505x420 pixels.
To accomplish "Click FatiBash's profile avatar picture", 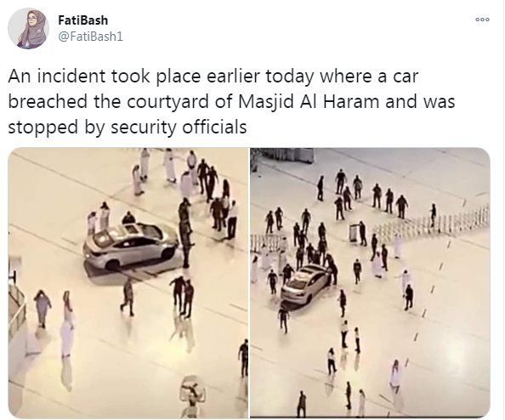I will (x=28, y=29).
